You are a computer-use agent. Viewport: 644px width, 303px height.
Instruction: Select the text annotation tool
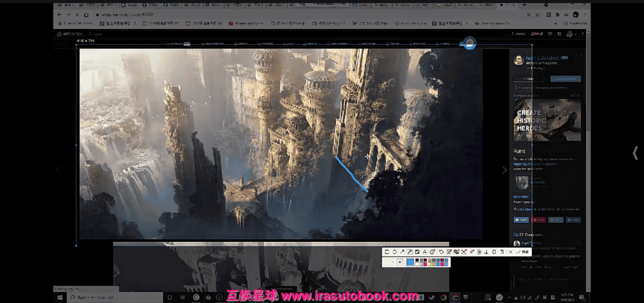click(425, 251)
